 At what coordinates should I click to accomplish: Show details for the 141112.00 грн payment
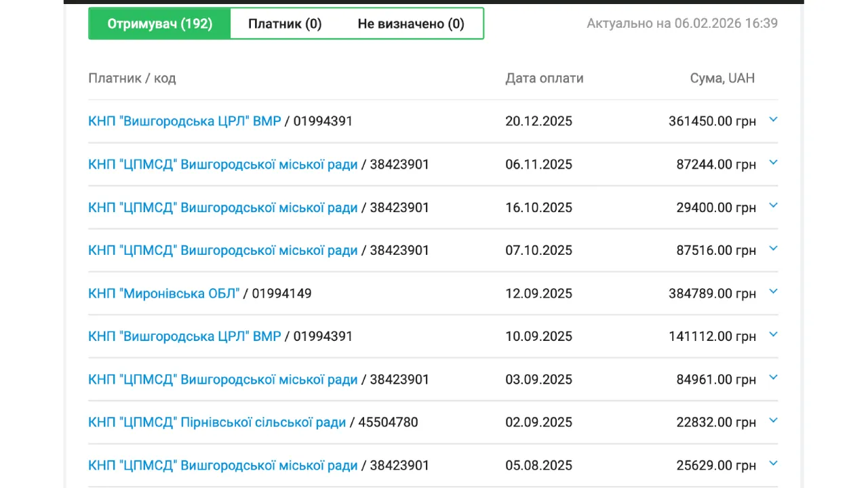click(x=773, y=335)
